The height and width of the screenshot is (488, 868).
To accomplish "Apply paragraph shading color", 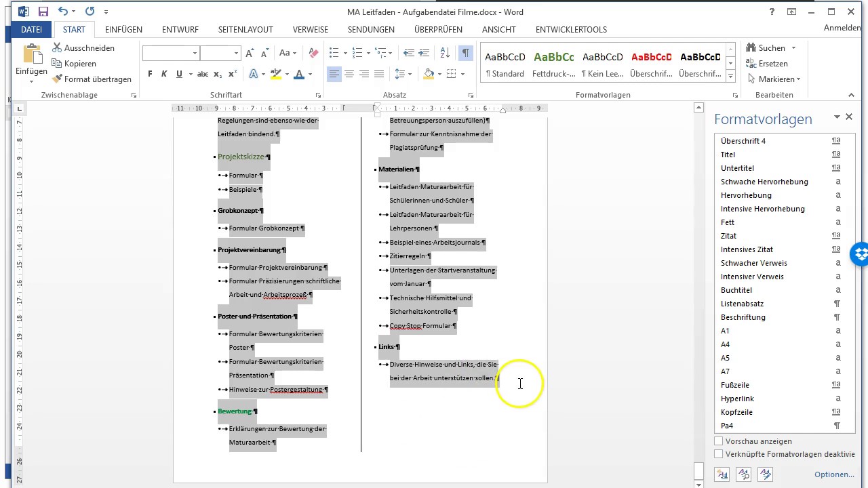I will click(429, 74).
